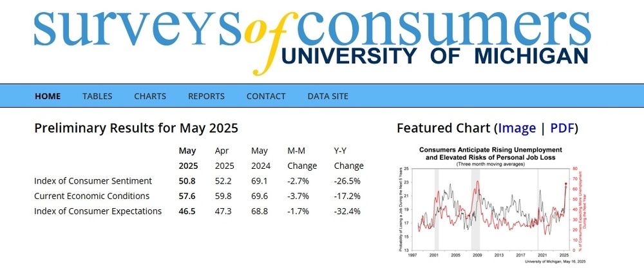Click the Surveys of Consumers logo

coord(312,38)
